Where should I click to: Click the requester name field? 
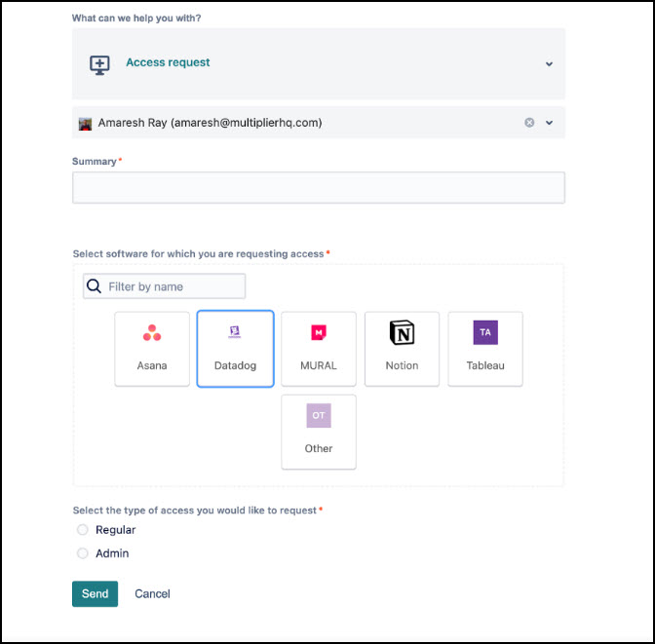(x=292, y=123)
